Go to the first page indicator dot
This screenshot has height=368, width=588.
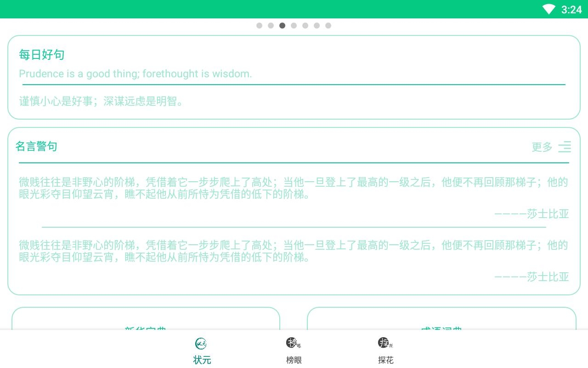[259, 25]
